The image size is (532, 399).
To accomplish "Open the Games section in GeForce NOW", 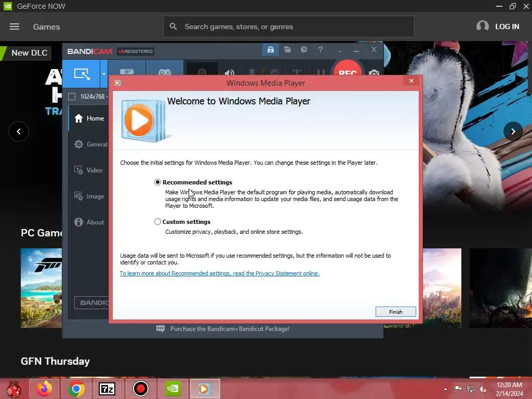I will click(46, 27).
